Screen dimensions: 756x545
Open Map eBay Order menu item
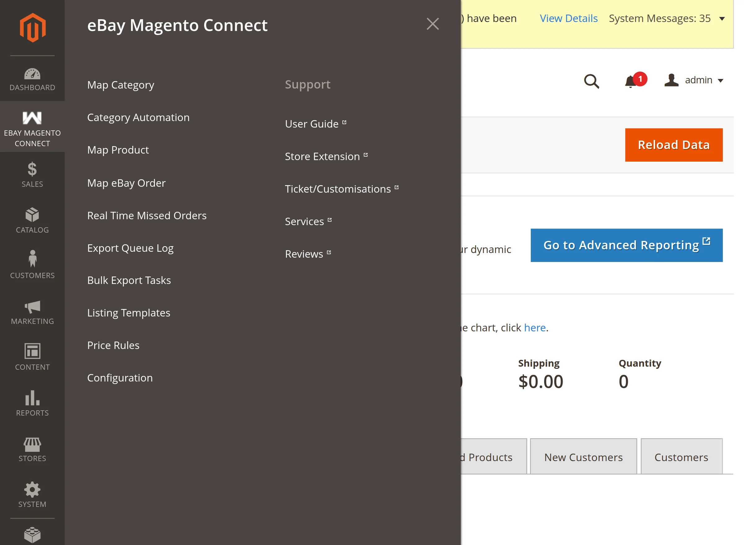click(x=126, y=183)
